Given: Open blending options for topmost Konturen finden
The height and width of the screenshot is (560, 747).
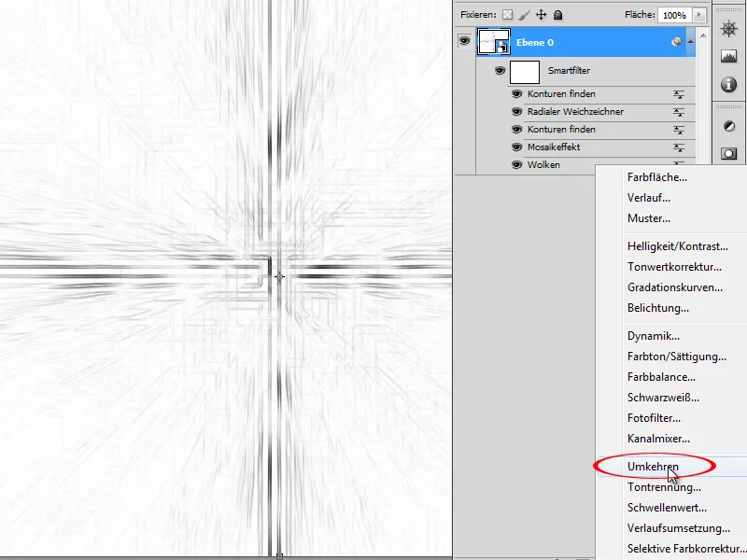Looking at the screenshot, I should [679, 94].
